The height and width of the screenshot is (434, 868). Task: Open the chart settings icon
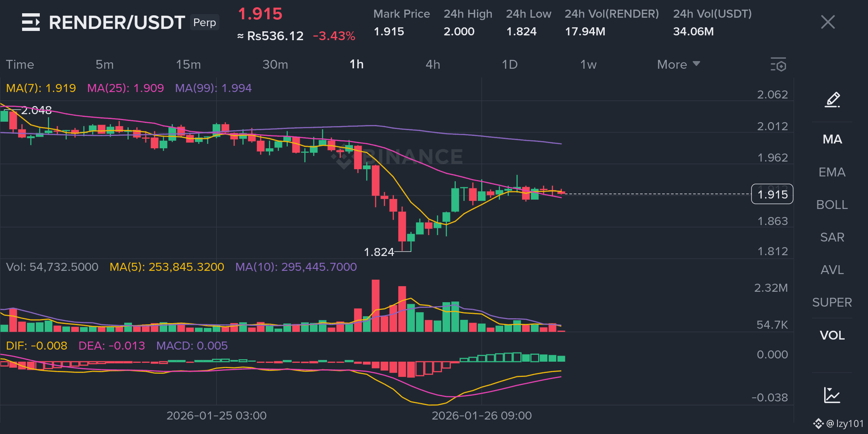point(778,64)
